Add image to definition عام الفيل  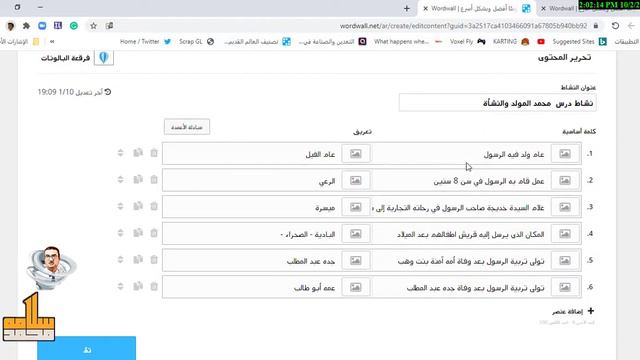(x=356, y=153)
